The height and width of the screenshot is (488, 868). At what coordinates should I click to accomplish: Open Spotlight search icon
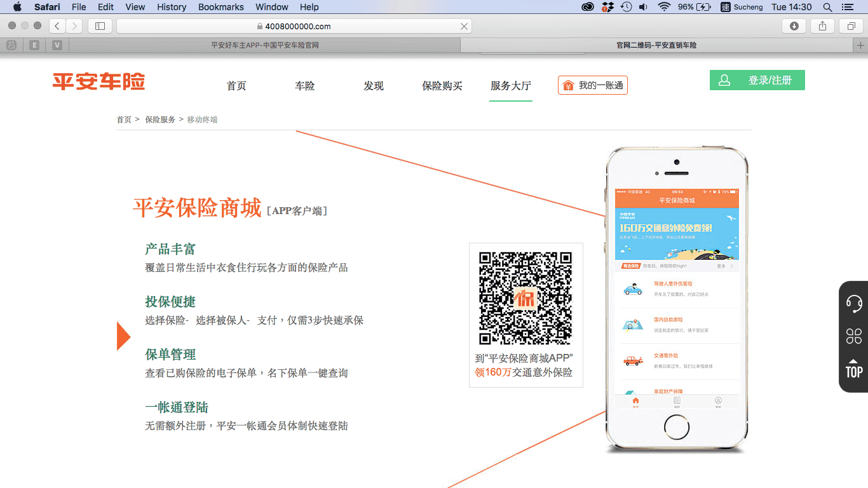tap(827, 7)
